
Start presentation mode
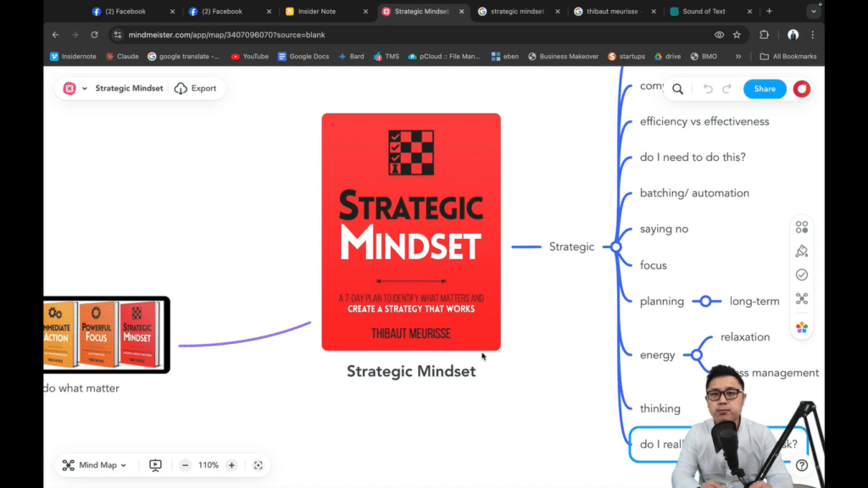point(156,465)
